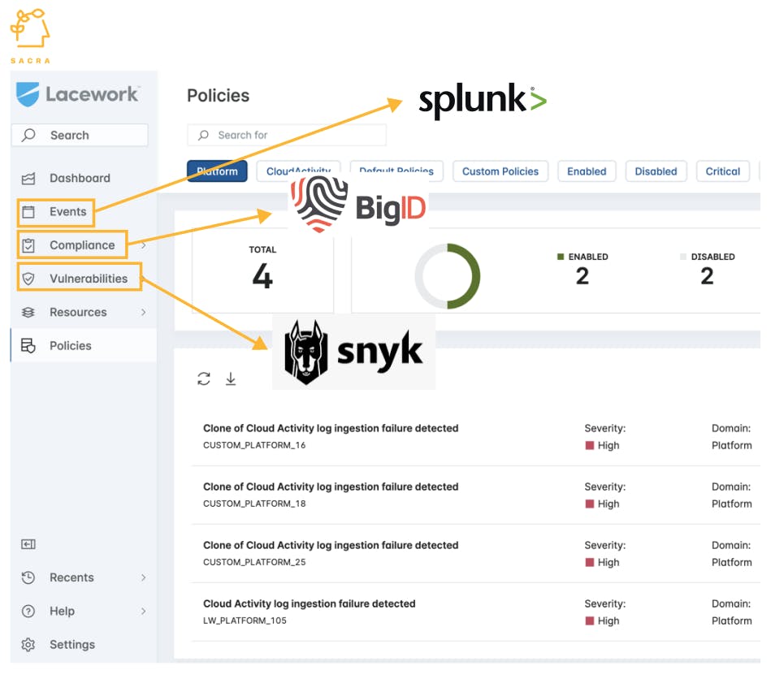Expand the Recents submenu chevron
The width and height of the screenshot is (784, 679).
[x=144, y=578]
